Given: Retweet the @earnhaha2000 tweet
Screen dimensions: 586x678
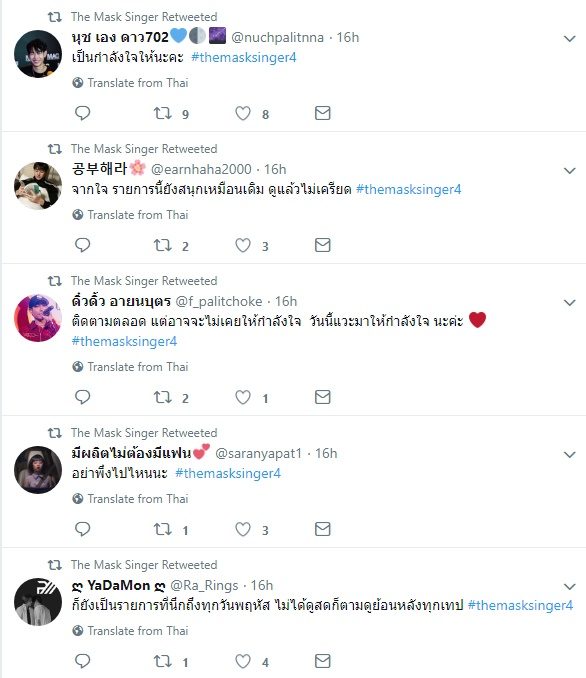Looking at the screenshot, I should [163, 245].
